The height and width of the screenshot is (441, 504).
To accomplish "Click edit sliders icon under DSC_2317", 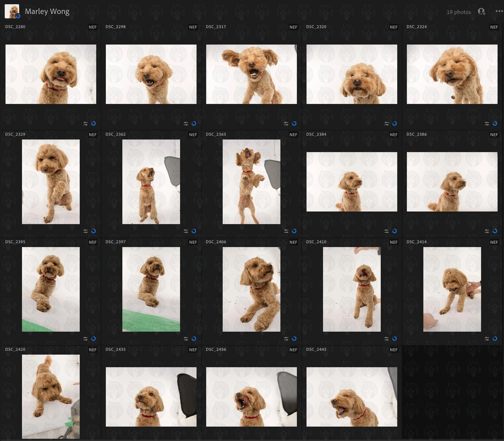I will coord(286,123).
